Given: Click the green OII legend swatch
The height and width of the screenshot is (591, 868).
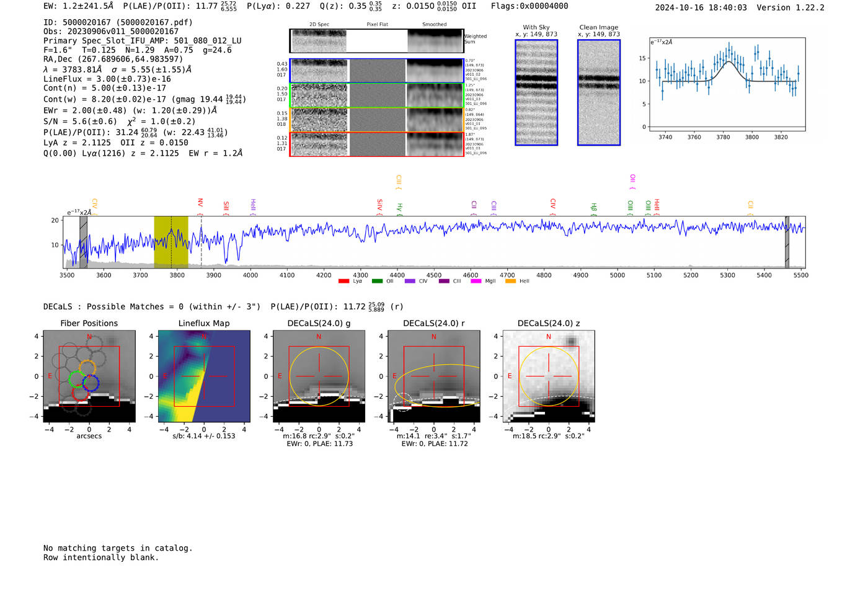Looking at the screenshot, I should (377, 281).
